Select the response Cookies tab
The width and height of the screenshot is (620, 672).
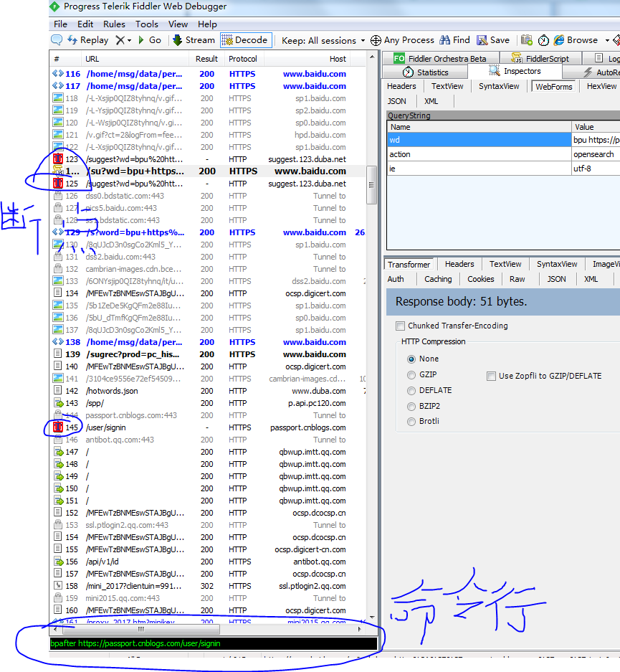480,279
